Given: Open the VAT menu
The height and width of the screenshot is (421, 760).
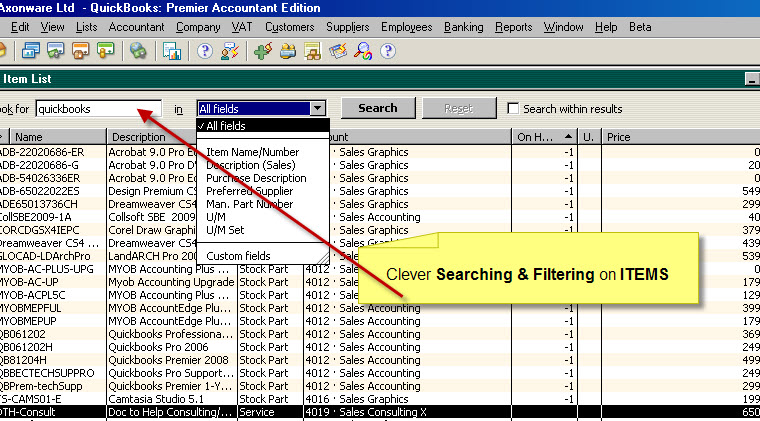Looking at the screenshot, I should point(241,27).
